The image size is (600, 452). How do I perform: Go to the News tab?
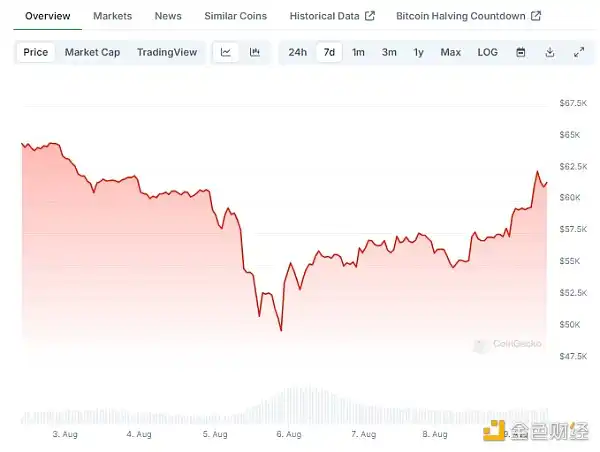pyautogui.click(x=168, y=16)
